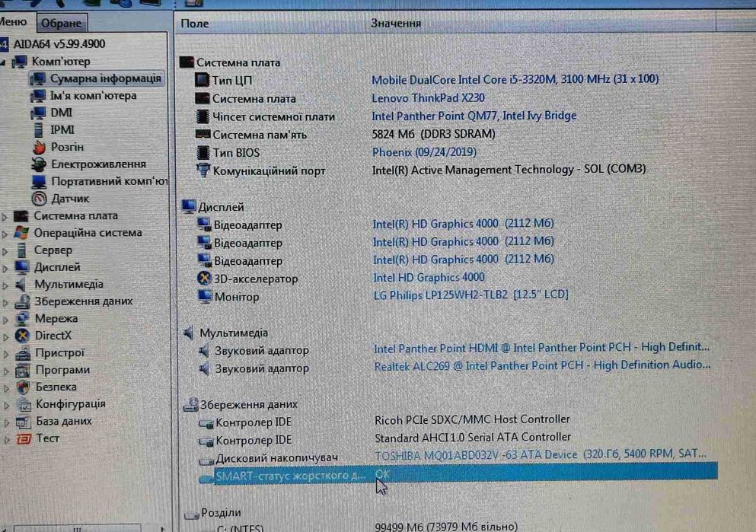Expand the Мережа tree node
Screen dimensions: 756x532
point(6,320)
